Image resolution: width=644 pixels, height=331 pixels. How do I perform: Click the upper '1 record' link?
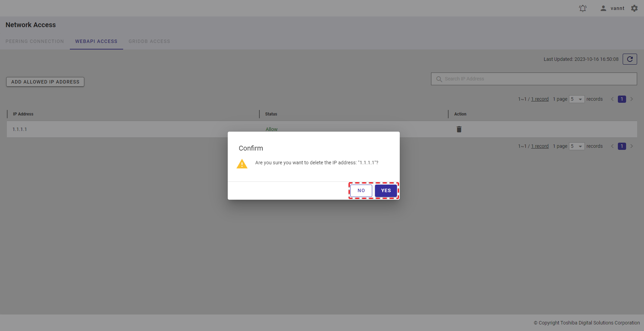pos(540,99)
